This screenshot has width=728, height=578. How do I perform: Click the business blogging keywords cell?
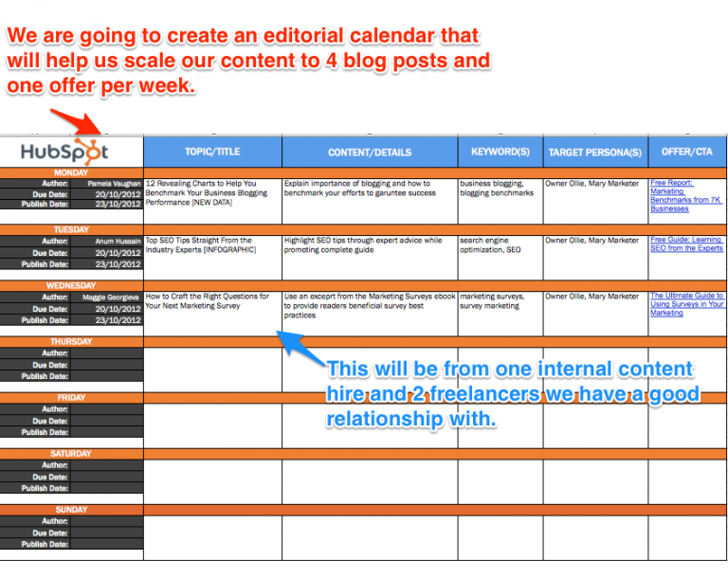(500, 201)
